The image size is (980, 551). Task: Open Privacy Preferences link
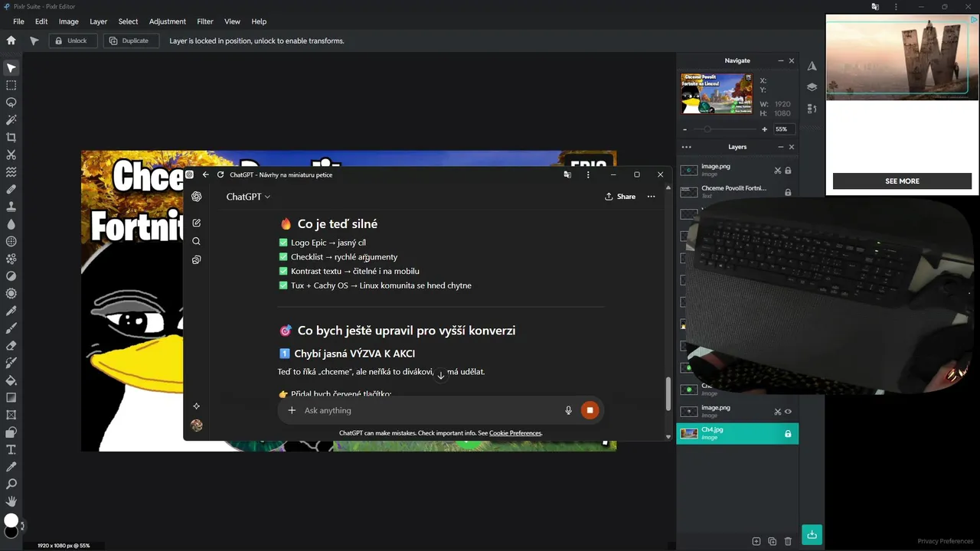click(946, 541)
